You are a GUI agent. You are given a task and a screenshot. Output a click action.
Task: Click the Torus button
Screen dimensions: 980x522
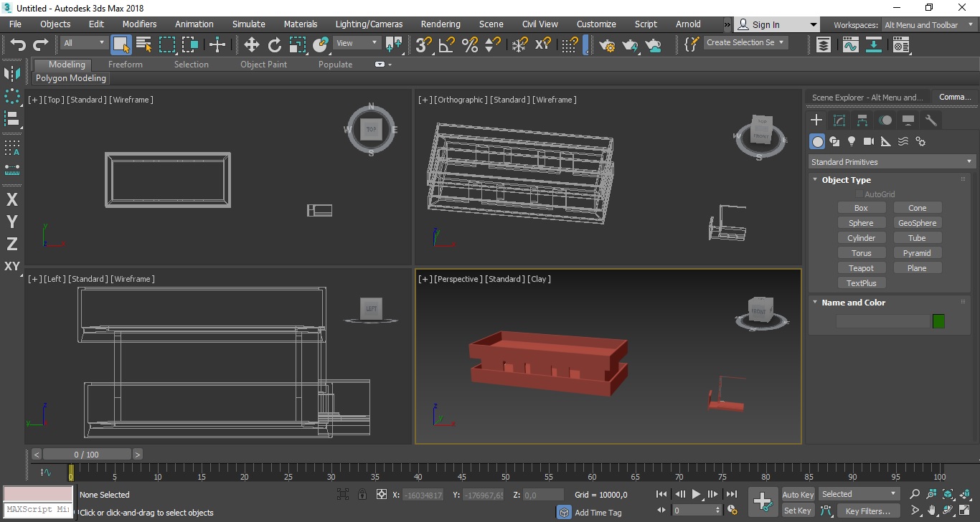point(861,253)
